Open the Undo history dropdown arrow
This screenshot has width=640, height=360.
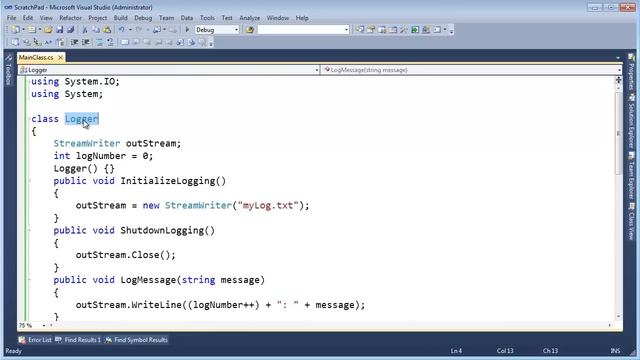pyautogui.click(x=130, y=30)
